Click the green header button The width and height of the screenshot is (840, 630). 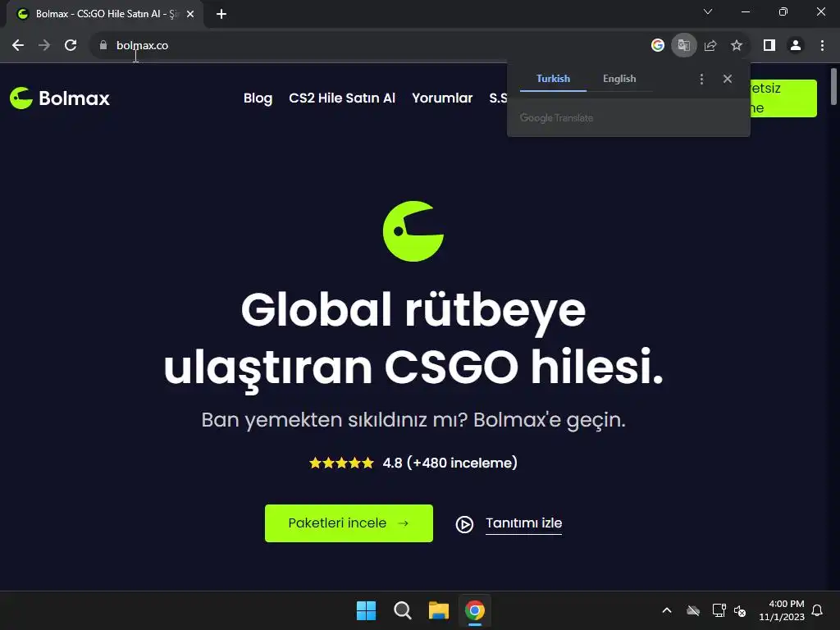coord(783,98)
